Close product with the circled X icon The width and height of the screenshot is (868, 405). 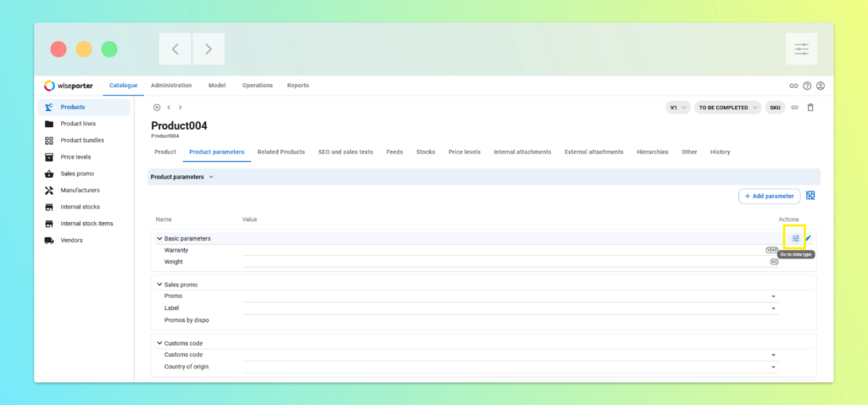(x=157, y=108)
